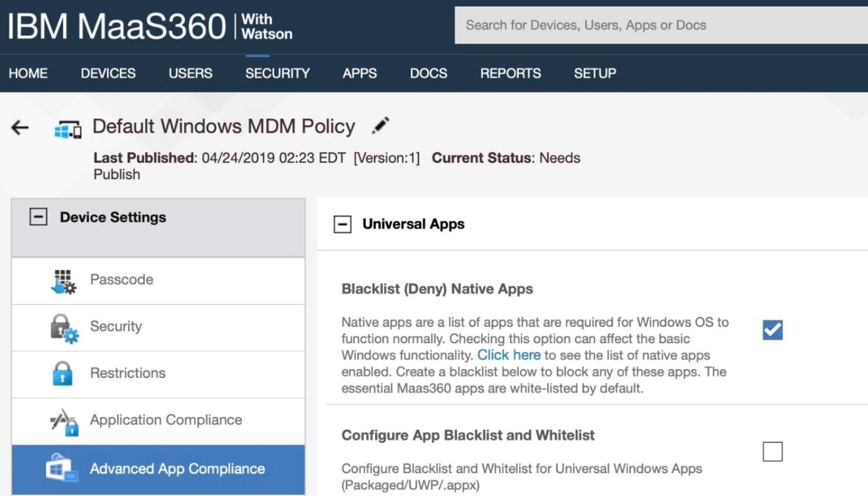This screenshot has width=868, height=496.
Task: Open the DEVICES menu
Action: 108,73
